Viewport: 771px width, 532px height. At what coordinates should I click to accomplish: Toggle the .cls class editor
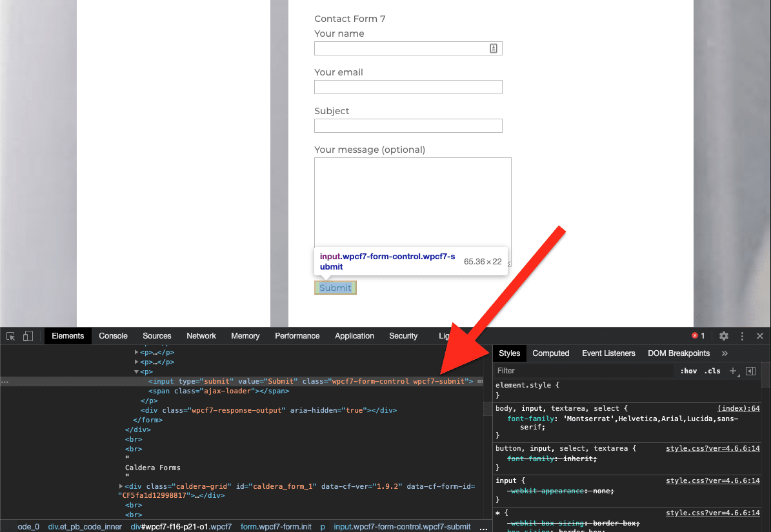coord(712,371)
